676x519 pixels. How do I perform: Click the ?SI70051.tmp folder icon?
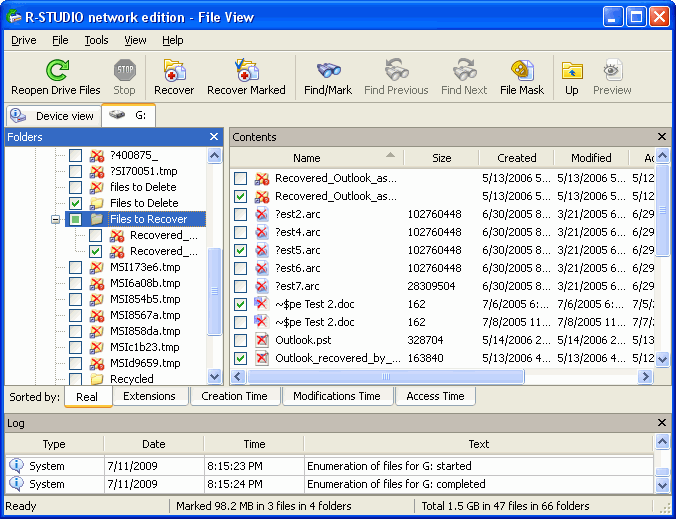point(97,171)
